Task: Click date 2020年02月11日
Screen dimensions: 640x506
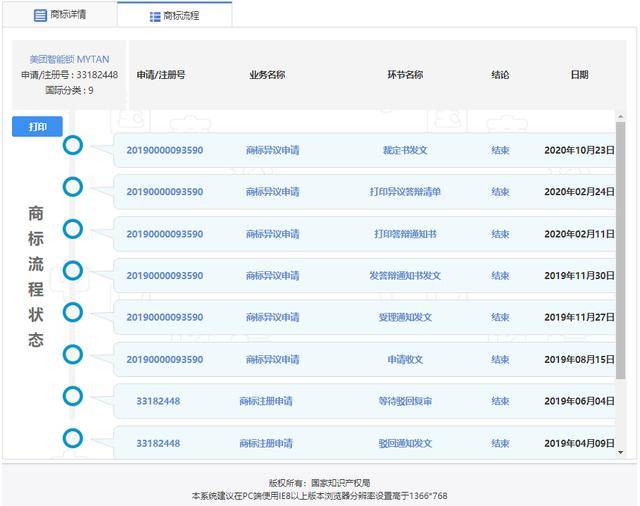Action: tap(579, 234)
